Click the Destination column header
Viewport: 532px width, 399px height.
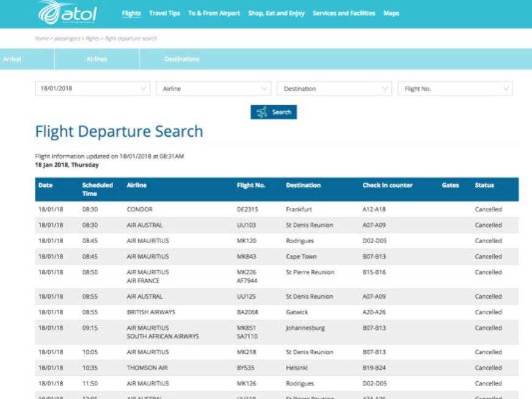coord(304,185)
